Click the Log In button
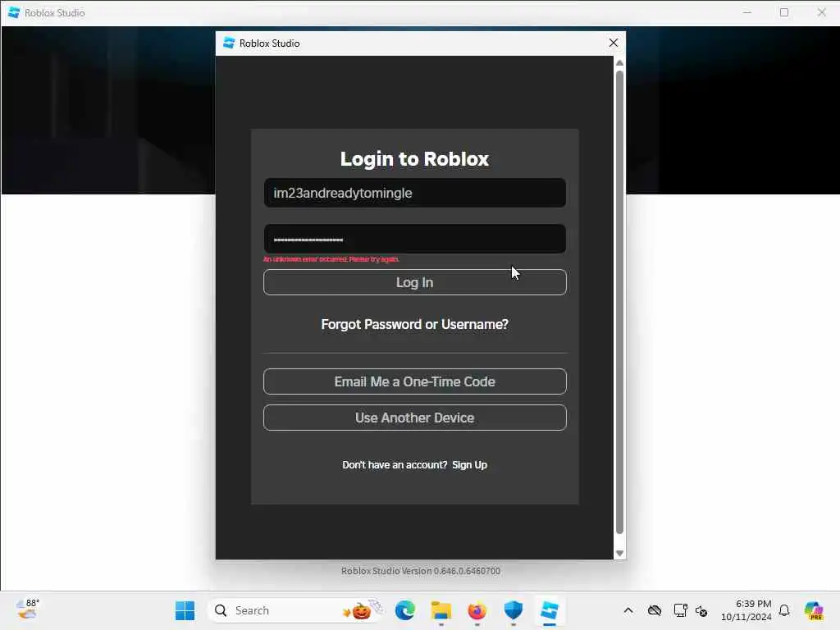 414,282
